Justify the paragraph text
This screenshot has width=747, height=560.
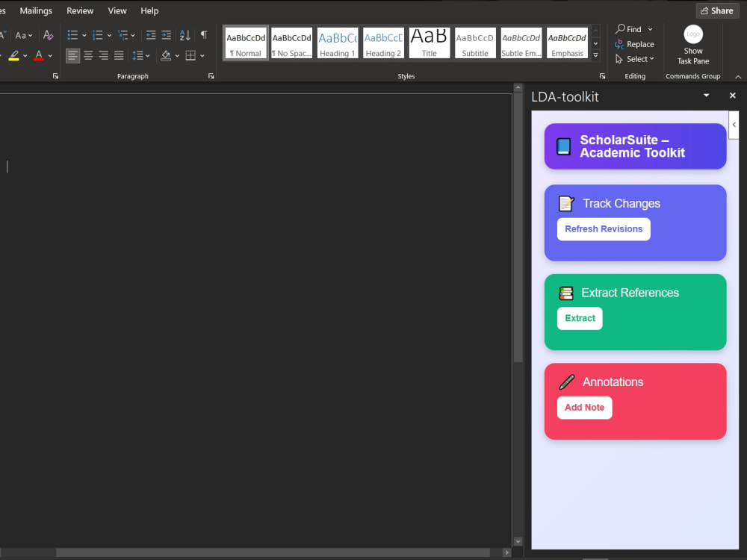click(119, 56)
